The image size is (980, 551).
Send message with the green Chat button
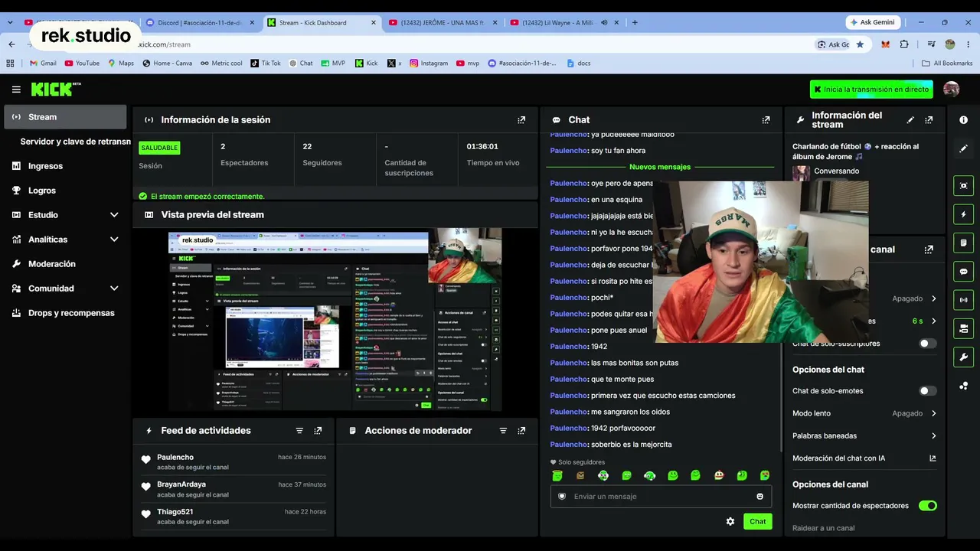point(757,521)
